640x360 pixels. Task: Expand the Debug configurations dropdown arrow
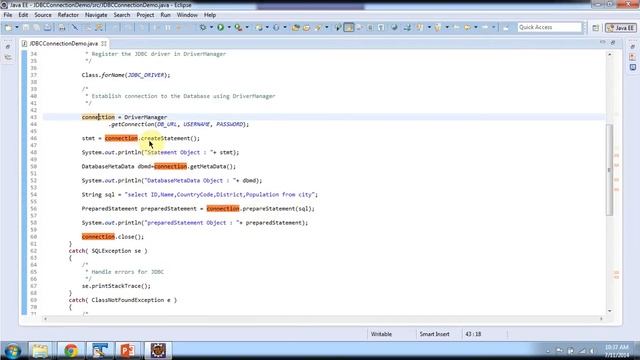point(211,27)
